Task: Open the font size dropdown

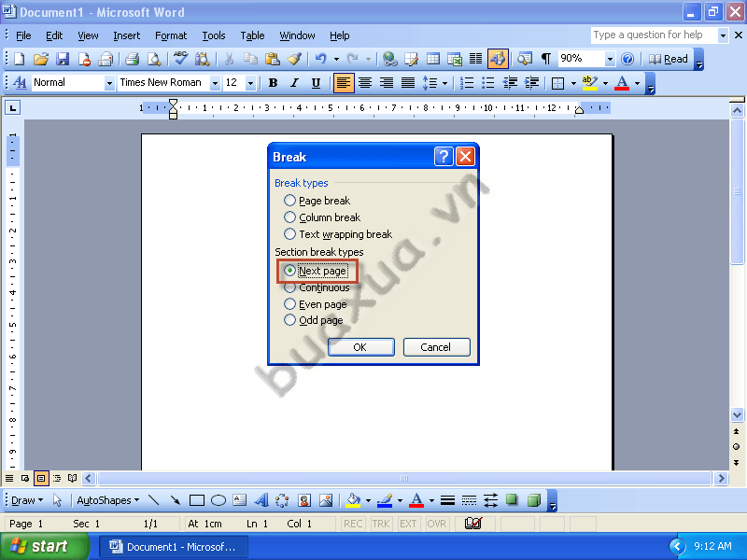Action: click(x=250, y=83)
